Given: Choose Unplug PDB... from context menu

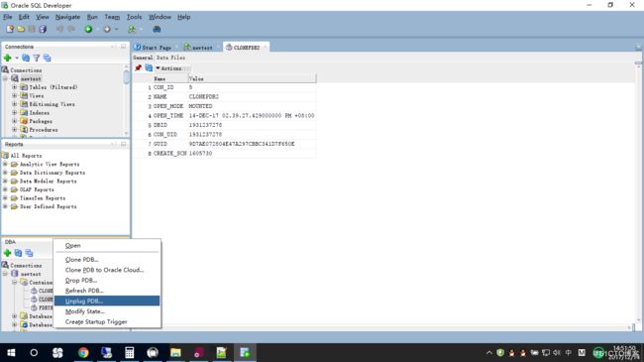Looking at the screenshot, I should (107, 302).
